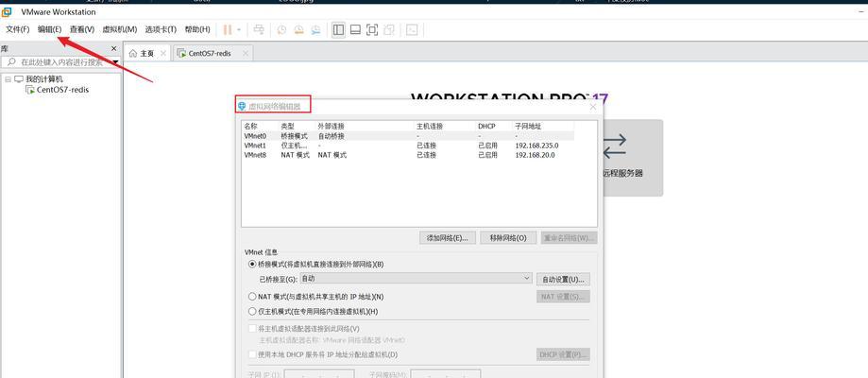Close the 虚拟网络编辑器 dialog with its X
This screenshot has width=868, height=378.
pyautogui.click(x=593, y=107)
